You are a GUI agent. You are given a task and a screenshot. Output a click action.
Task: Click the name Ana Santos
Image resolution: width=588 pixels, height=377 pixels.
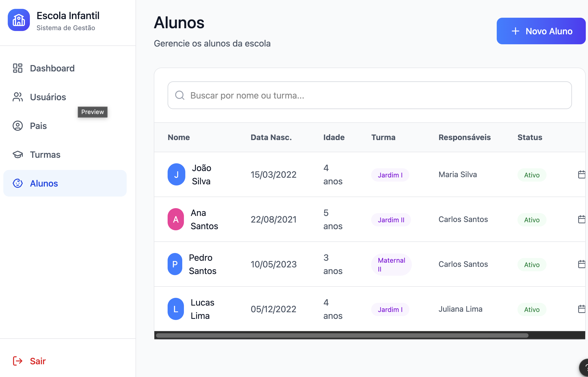point(204,219)
